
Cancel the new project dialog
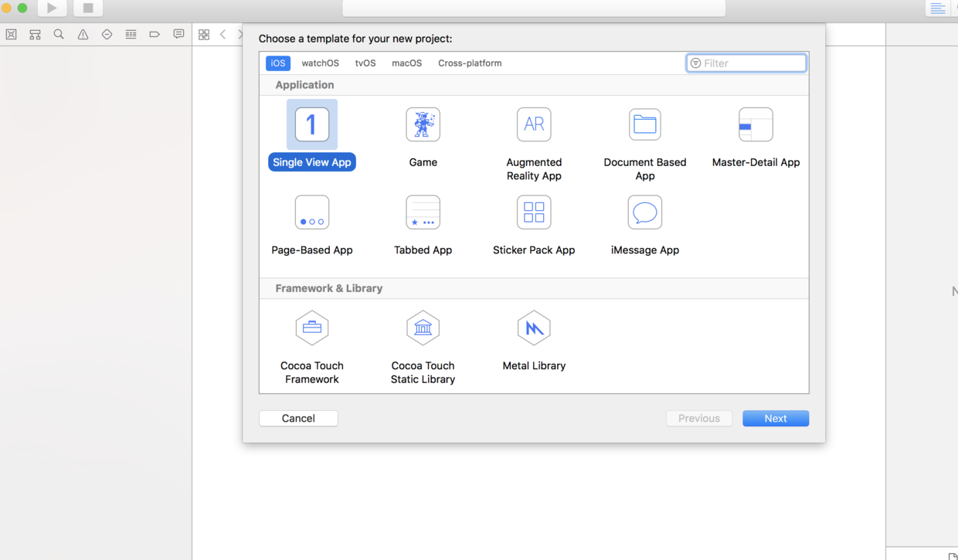[298, 418]
